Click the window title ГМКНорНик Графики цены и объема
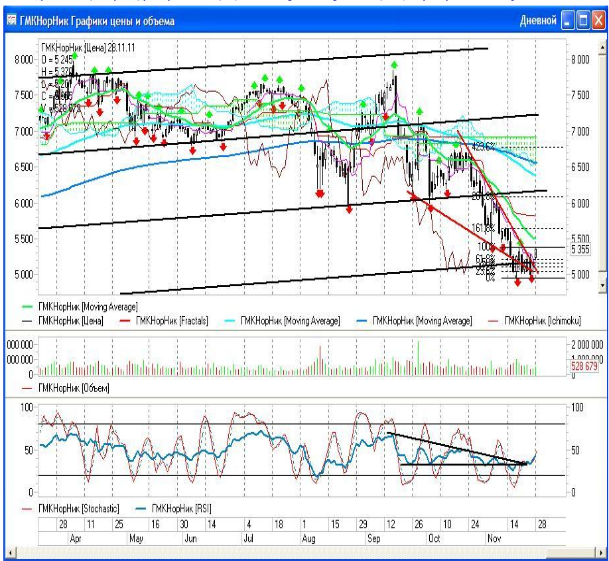 pos(97,21)
